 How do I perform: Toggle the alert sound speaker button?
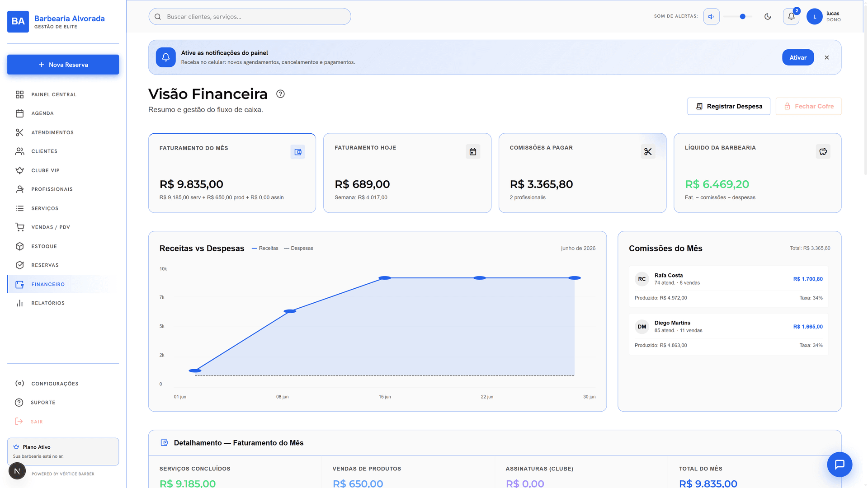711,17
